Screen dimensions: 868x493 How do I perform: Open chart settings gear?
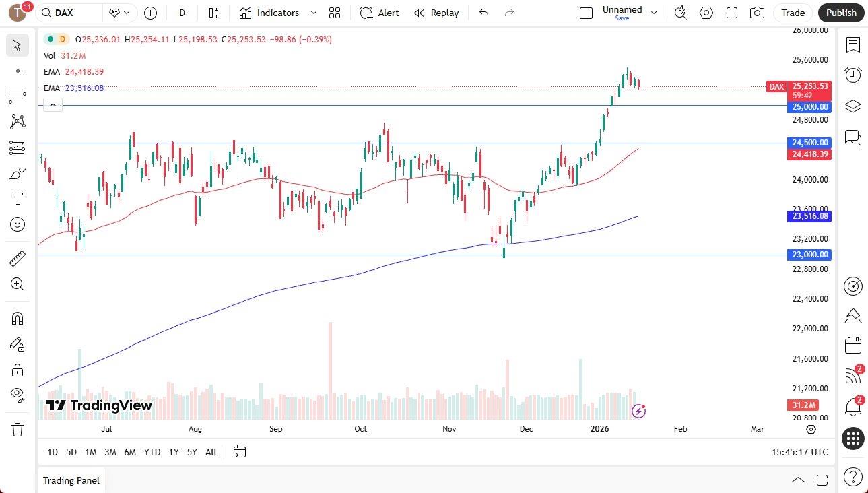click(x=706, y=13)
